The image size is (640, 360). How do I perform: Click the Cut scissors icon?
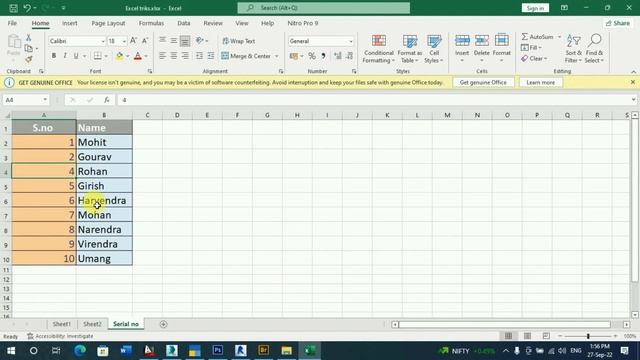click(29, 38)
